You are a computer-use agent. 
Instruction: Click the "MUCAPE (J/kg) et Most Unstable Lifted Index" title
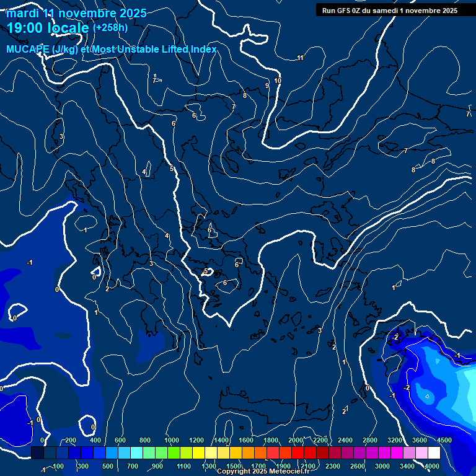pos(112,49)
